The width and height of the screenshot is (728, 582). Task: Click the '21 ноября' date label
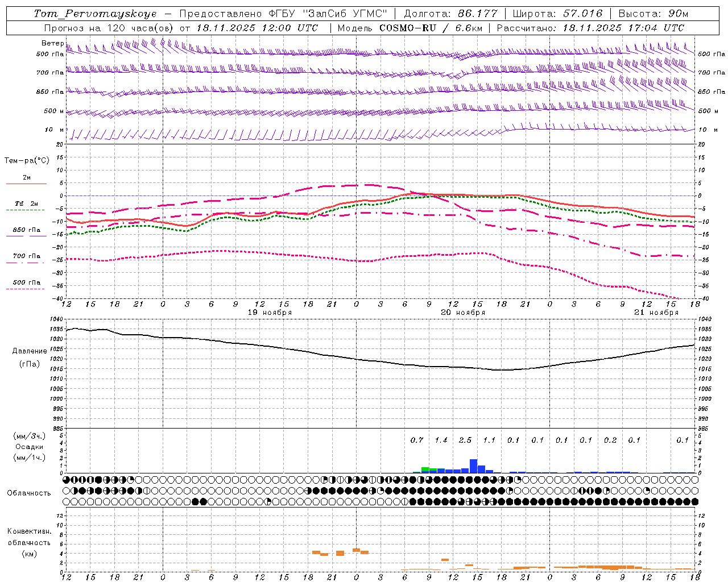tap(656, 313)
